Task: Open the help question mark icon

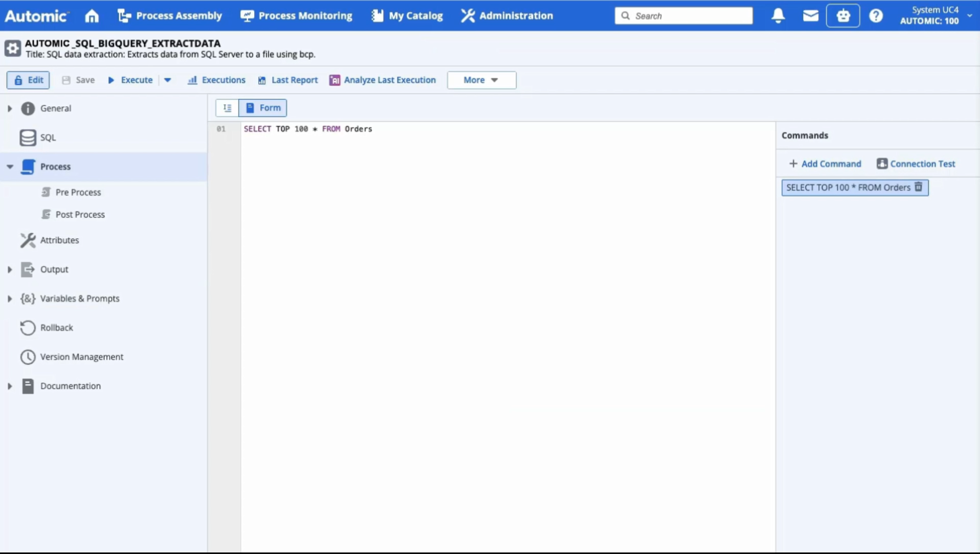Action: click(x=876, y=16)
